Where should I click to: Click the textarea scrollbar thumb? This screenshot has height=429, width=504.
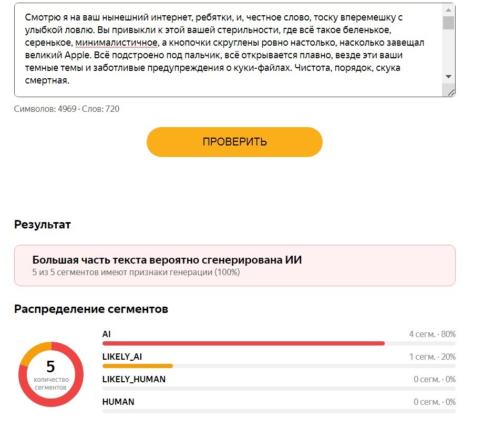[x=448, y=23]
